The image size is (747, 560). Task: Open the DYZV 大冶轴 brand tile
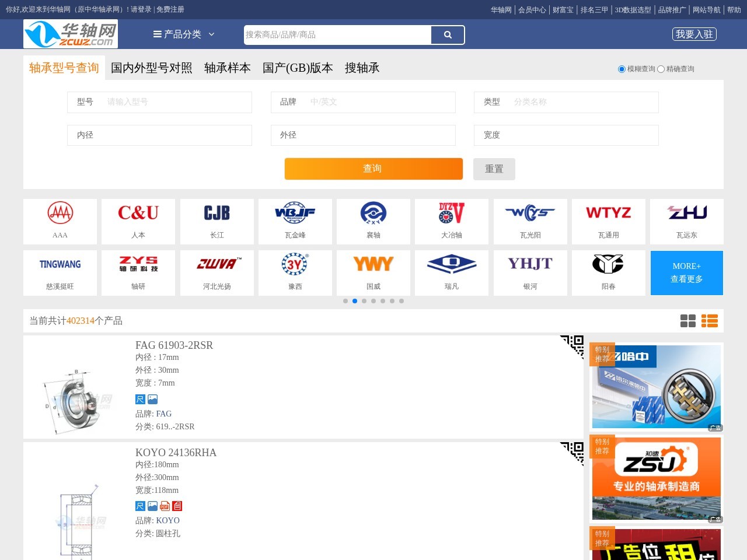tap(452, 222)
